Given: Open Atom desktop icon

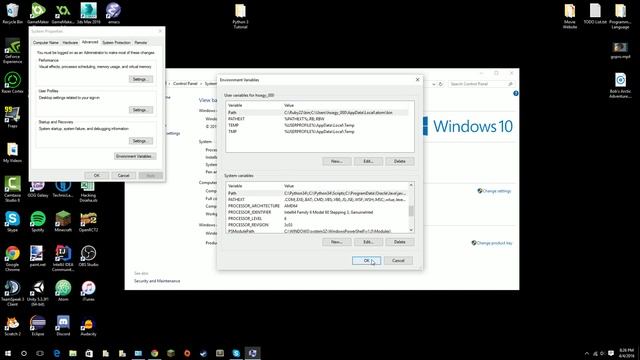Looking at the screenshot, I should [63, 291].
